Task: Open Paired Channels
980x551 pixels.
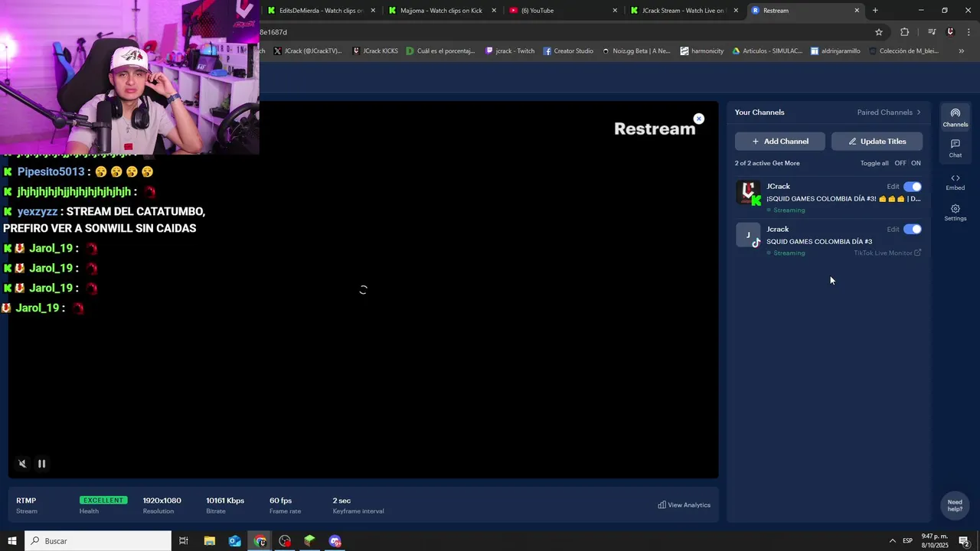Action: tap(889, 112)
